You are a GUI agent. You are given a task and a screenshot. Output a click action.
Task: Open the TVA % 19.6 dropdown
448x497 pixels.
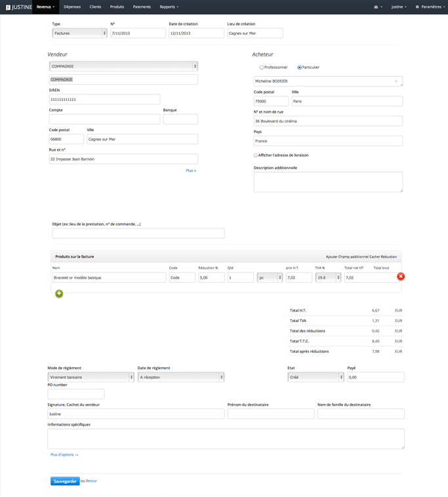pyautogui.click(x=328, y=277)
